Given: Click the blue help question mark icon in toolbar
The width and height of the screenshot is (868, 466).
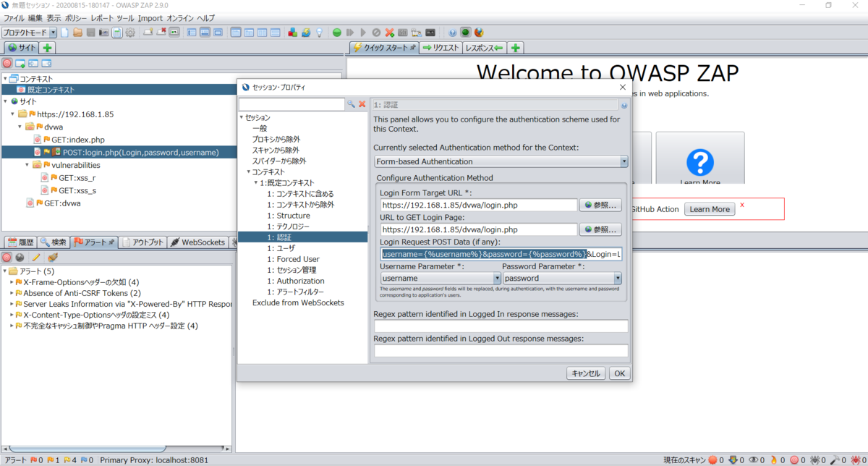Looking at the screenshot, I should (453, 33).
